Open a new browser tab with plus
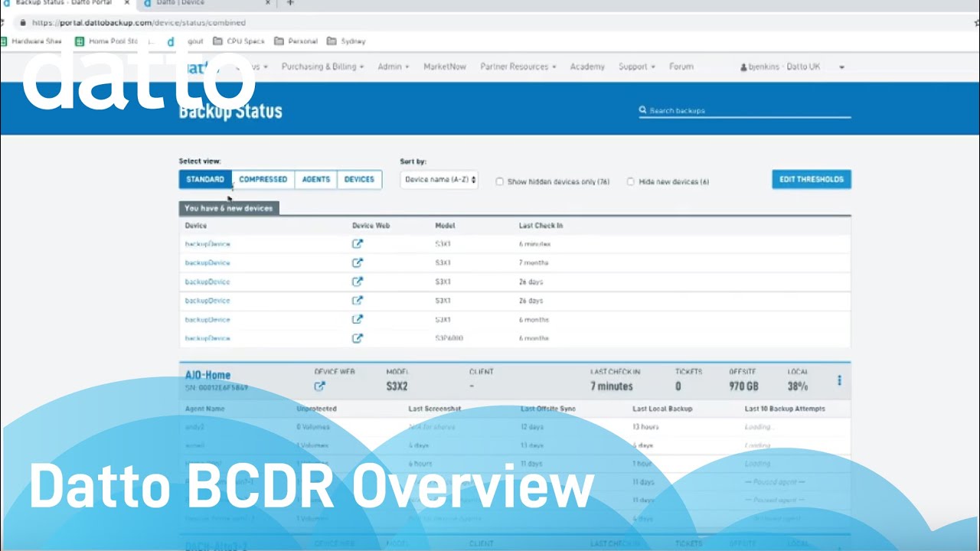980x551 pixels. click(x=290, y=3)
